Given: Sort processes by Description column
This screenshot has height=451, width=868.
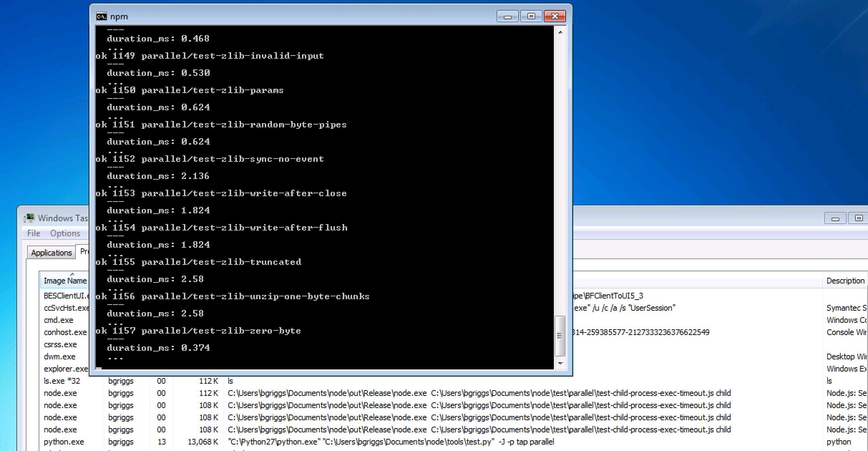Looking at the screenshot, I should [x=845, y=281].
